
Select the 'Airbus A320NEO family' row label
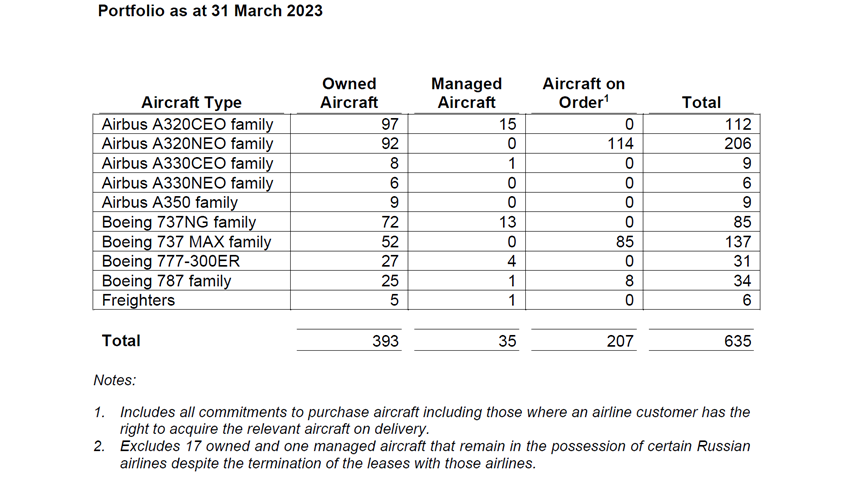tap(188, 144)
